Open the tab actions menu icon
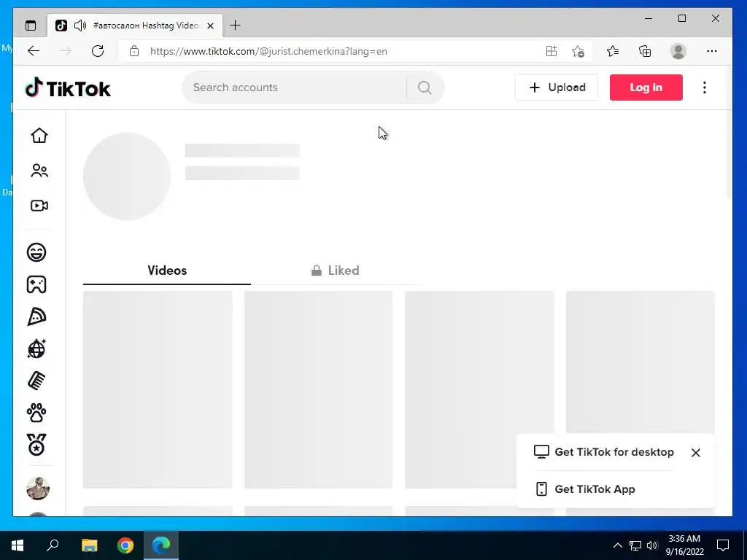 click(31, 26)
